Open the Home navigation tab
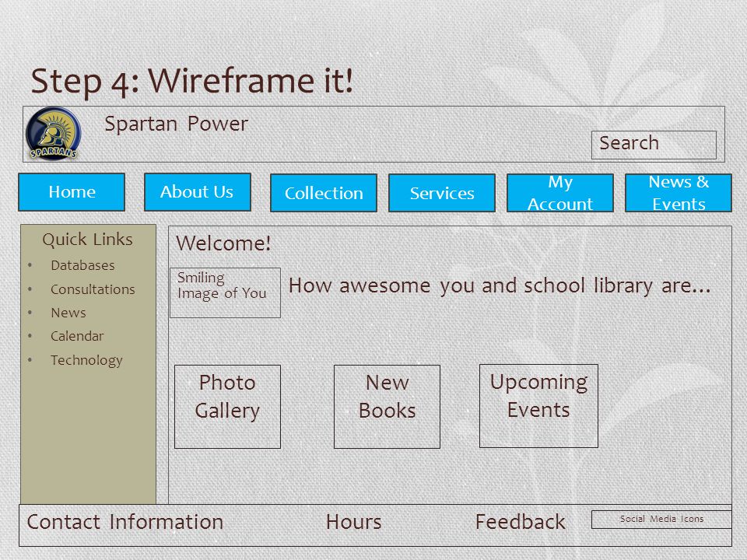The height and width of the screenshot is (560, 747). point(72,192)
